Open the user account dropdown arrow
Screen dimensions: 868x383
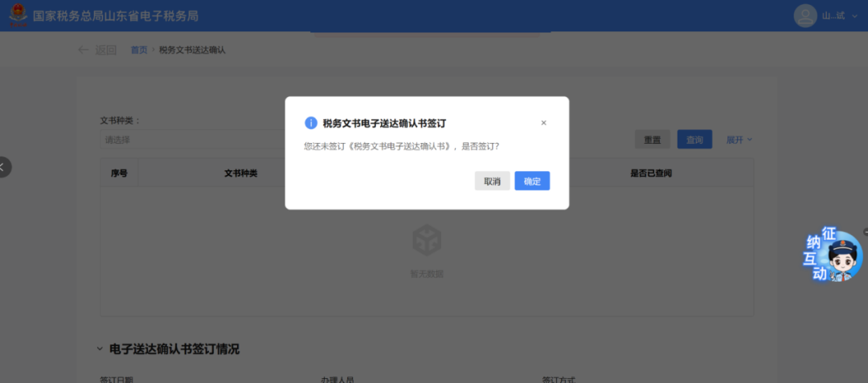click(855, 16)
